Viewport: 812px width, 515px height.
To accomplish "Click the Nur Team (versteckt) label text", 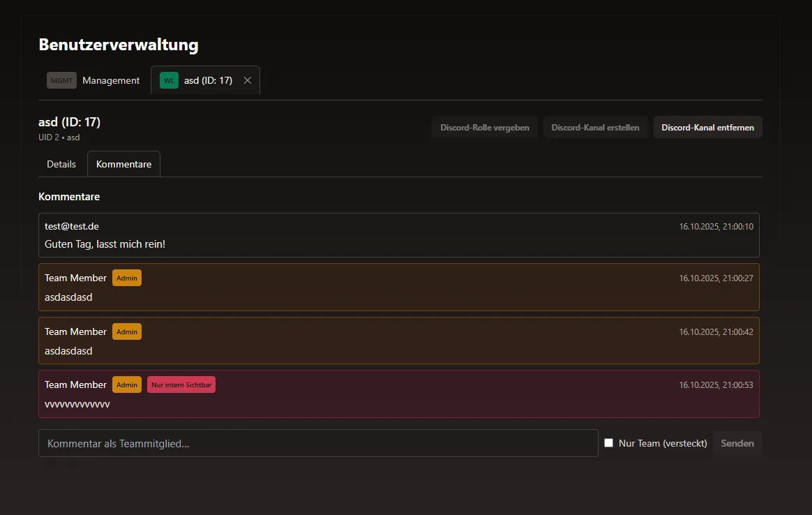I will (x=663, y=443).
